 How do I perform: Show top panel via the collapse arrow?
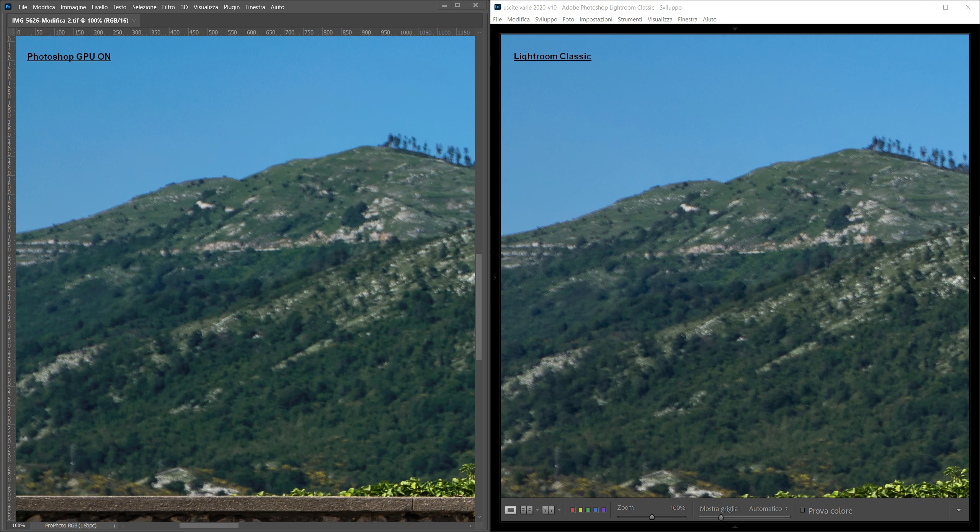point(735,29)
